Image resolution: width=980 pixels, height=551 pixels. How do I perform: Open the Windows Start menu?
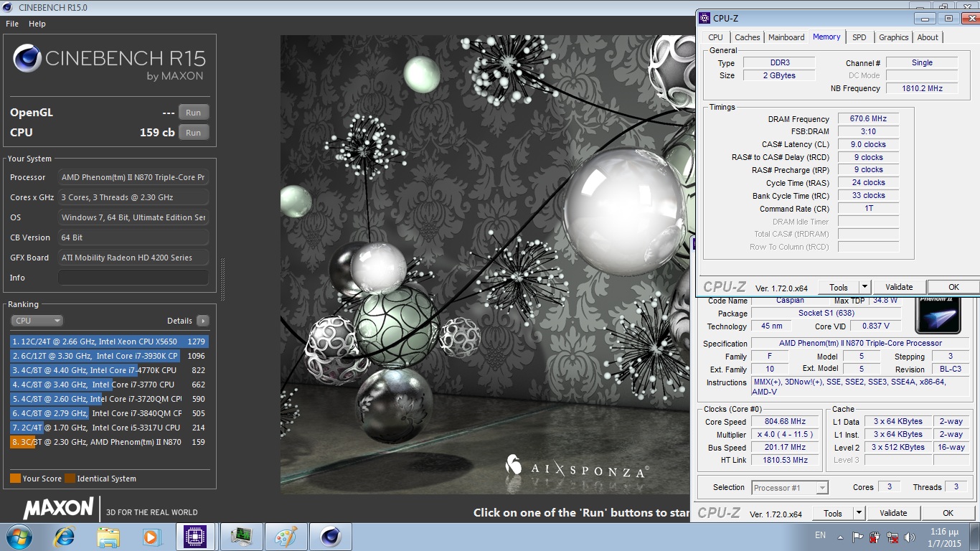(x=18, y=536)
